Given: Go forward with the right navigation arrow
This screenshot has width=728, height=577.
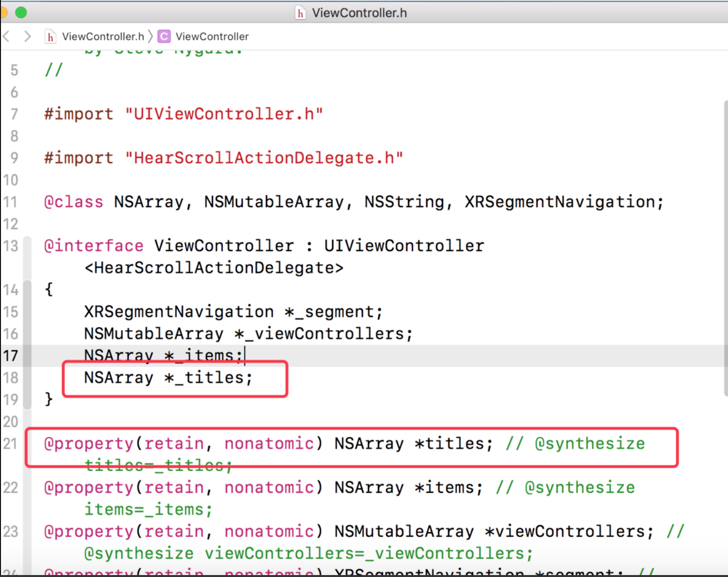Looking at the screenshot, I should pyautogui.click(x=27, y=36).
